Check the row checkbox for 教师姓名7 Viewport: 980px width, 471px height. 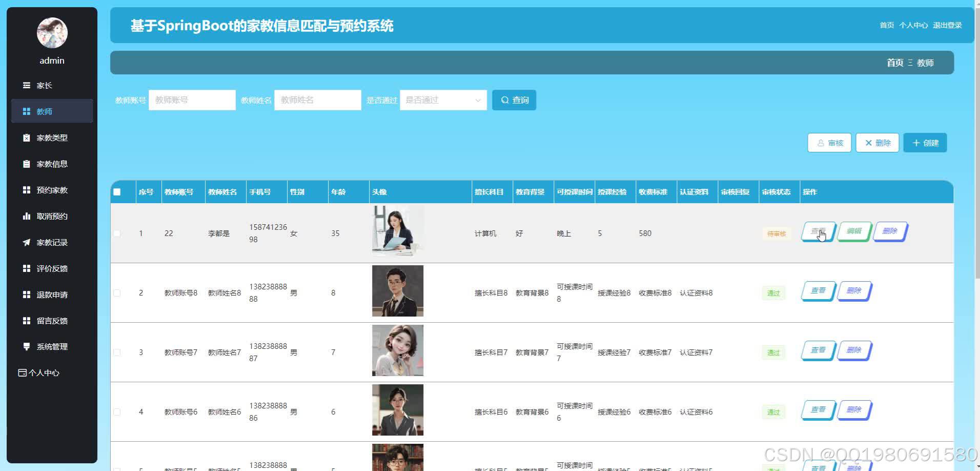(117, 352)
